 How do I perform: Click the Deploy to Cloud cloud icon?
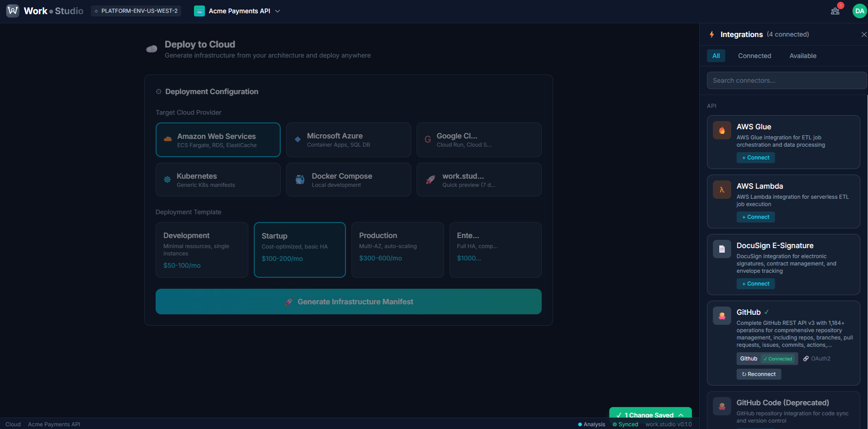(x=152, y=49)
